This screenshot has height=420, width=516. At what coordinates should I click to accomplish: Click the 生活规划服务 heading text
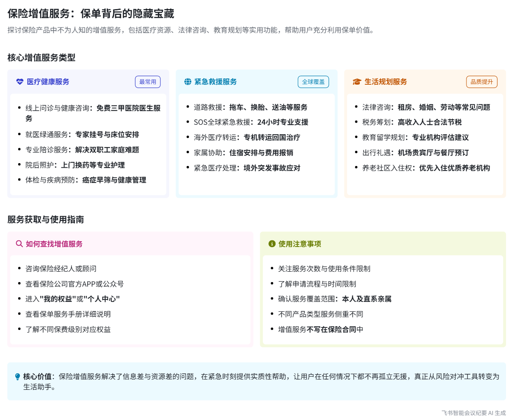pos(385,82)
